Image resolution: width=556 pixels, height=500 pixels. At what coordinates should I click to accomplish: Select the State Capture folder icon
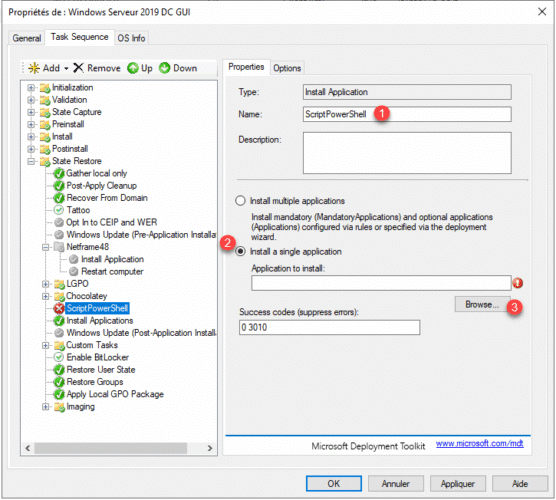tap(45, 112)
